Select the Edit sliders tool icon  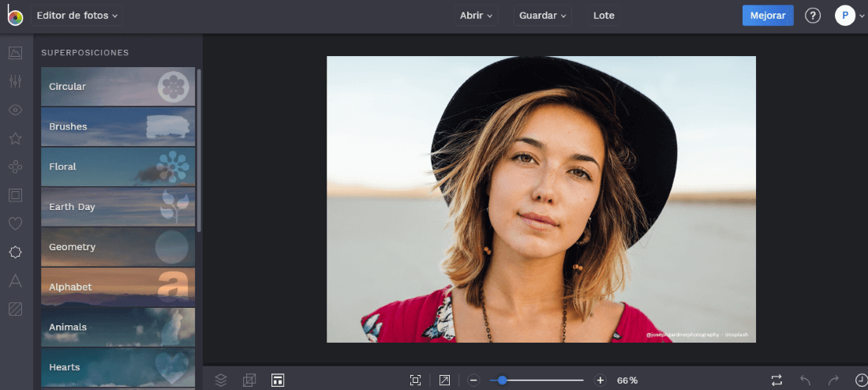click(15, 81)
